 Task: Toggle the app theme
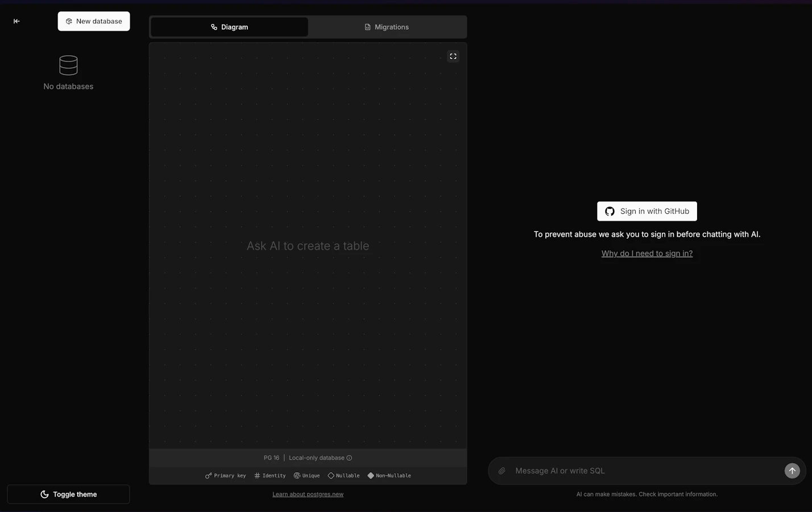point(68,494)
